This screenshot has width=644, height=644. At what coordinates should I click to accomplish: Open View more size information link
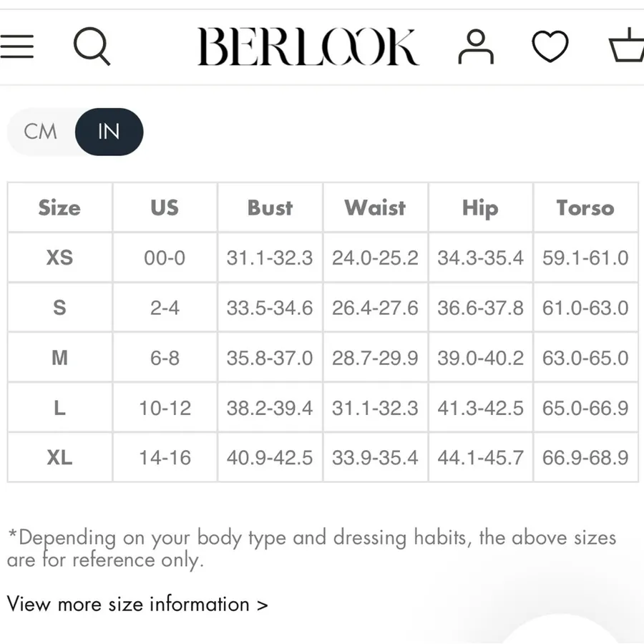click(137, 604)
